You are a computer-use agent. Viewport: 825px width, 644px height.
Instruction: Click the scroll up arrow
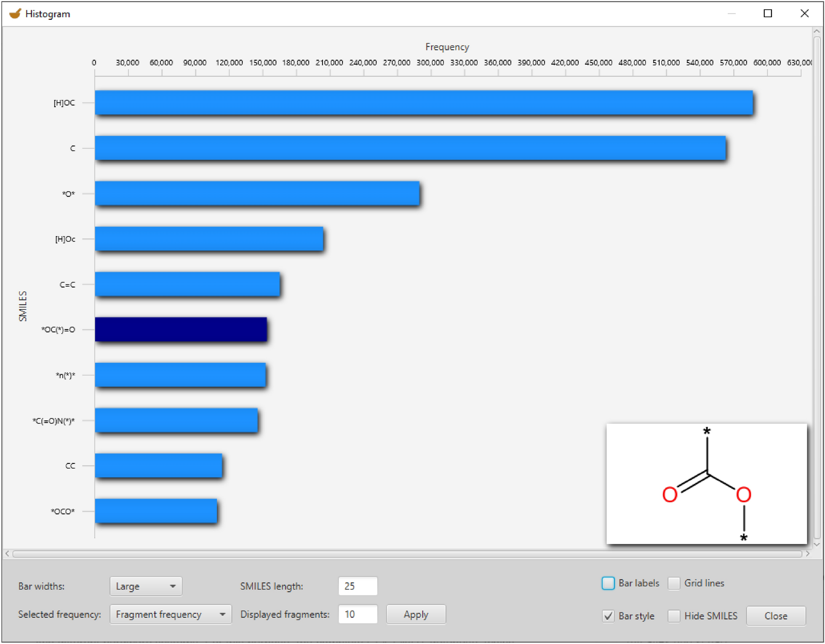coord(817,32)
